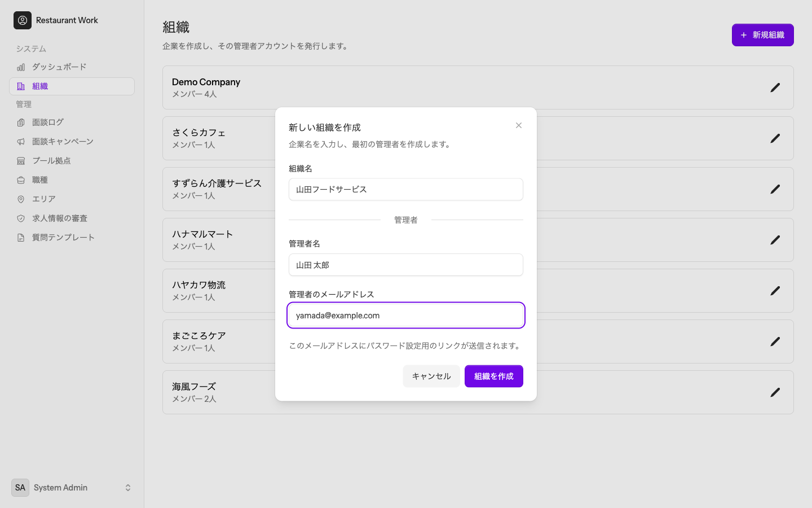Click the 質問テンプレート document icon
The width and height of the screenshot is (812, 508).
(x=21, y=238)
